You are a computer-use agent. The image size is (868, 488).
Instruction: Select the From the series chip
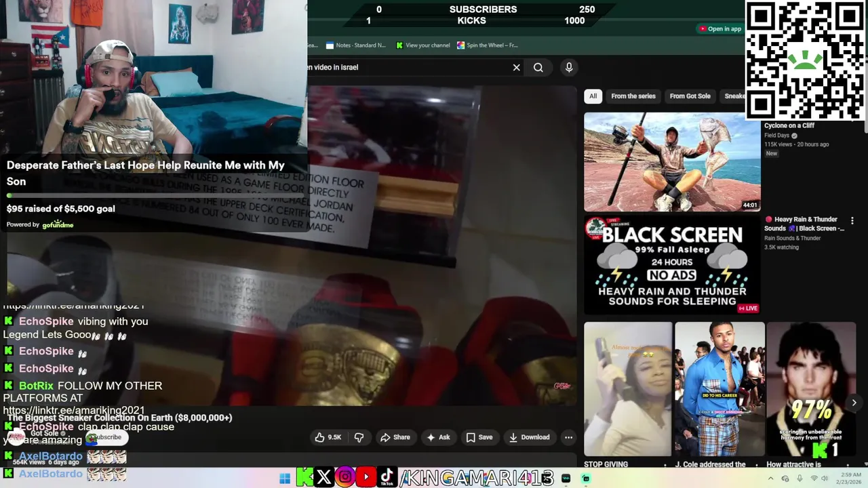click(x=633, y=96)
